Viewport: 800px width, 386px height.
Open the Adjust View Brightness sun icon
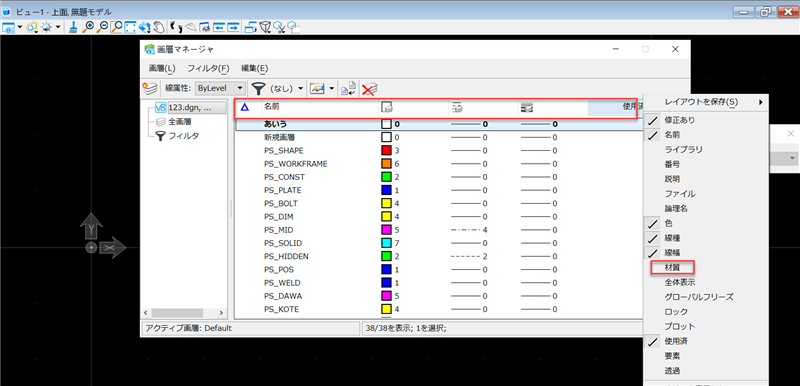click(x=46, y=27)
